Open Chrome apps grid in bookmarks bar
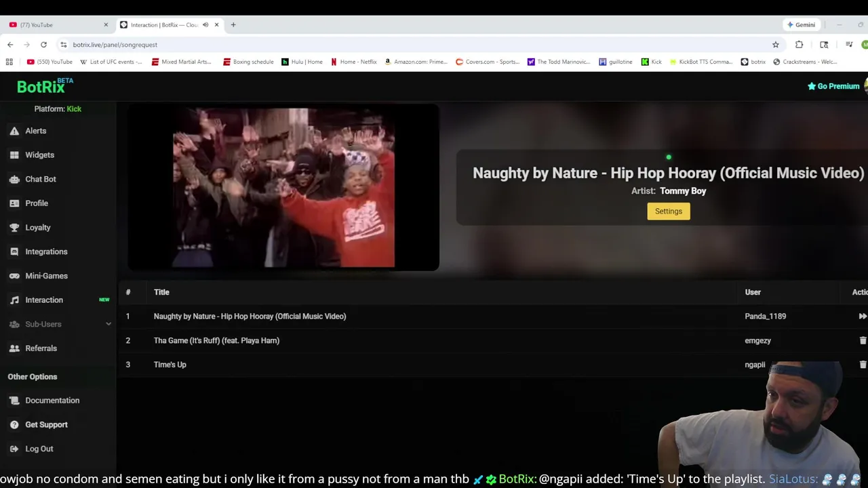This screenshot has width=868, height=488. pos(9,62)
